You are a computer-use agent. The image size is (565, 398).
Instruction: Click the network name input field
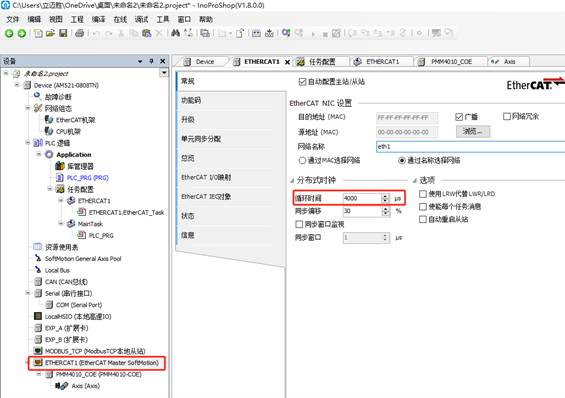tap(470, 147)
